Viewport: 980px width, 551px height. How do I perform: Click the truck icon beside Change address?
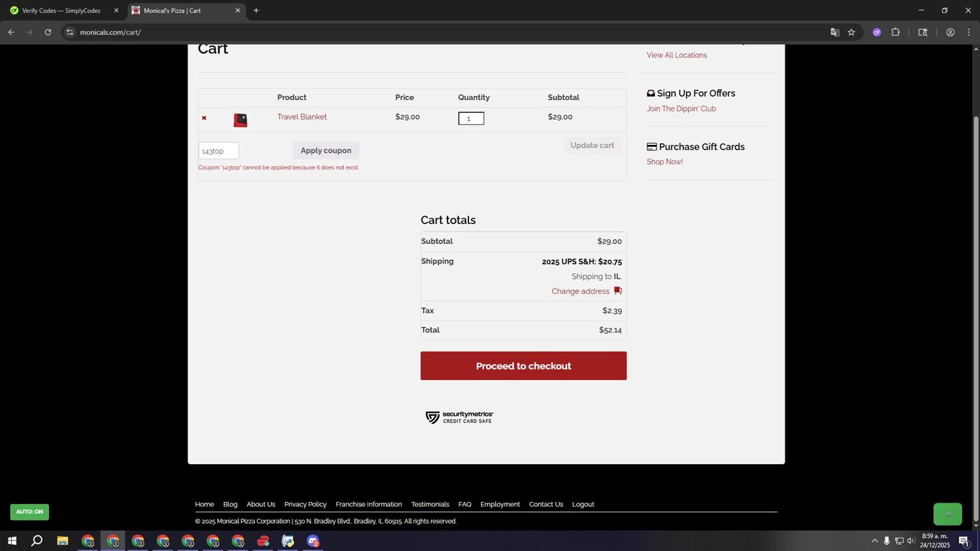[618, 291]
